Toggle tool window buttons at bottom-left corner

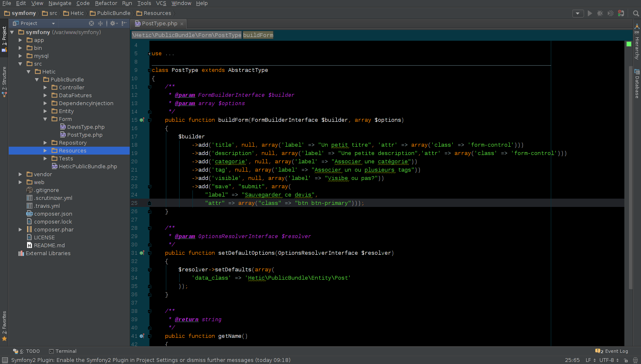pyautogui.click(x=5, y=360)
